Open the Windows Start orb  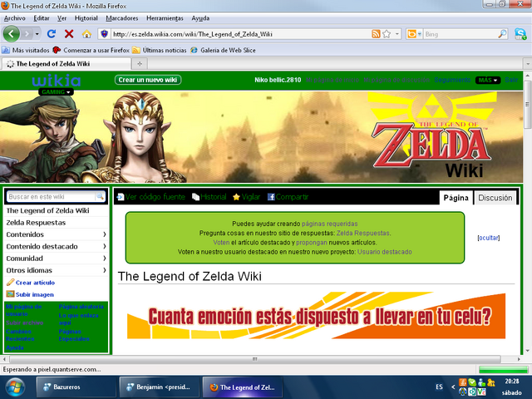click(14, 387)
